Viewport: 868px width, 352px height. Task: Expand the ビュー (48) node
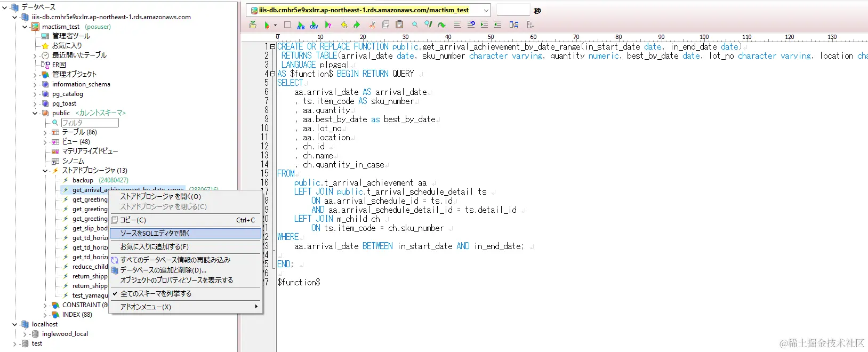coord(45,142)
